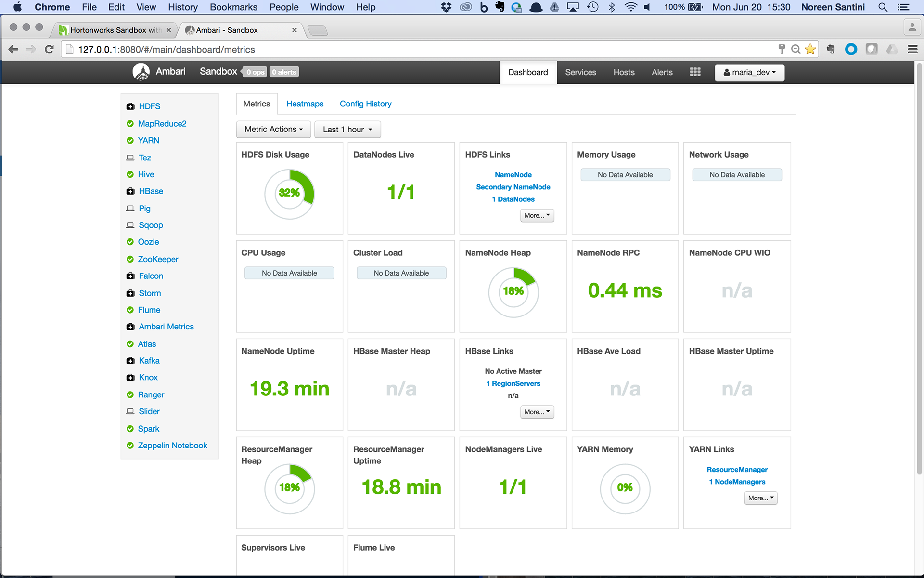
Task: Click the green status icon beside MapReduce2
Action: [x=130, y=124]
